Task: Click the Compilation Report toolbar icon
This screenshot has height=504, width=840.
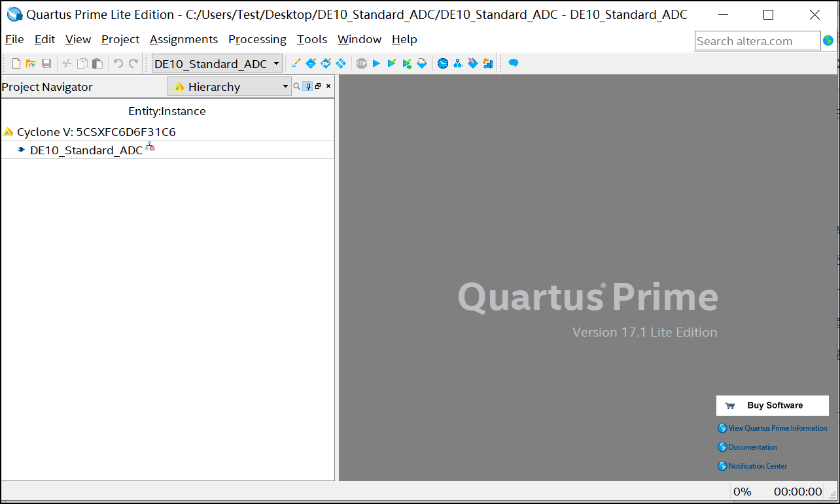Action: (422, 63)
